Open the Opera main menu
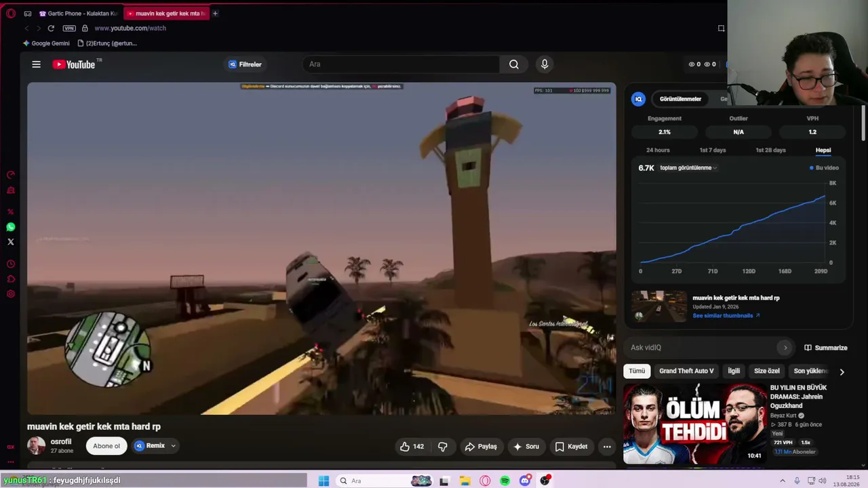 pyautogui.click(x=11, y=14)
